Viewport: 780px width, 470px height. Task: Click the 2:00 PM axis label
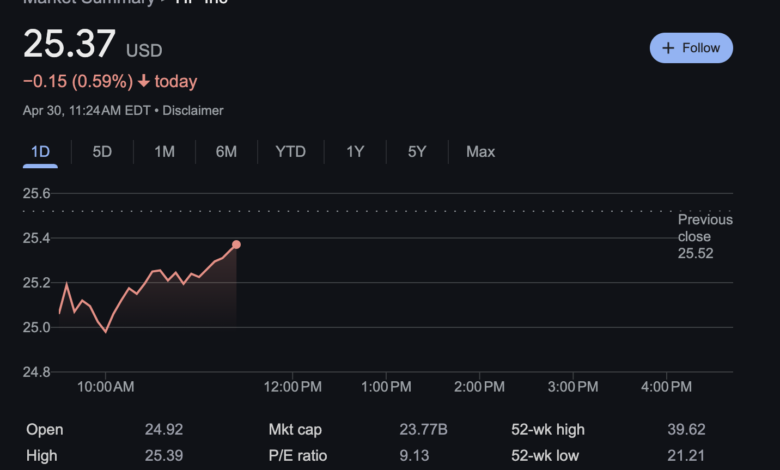[x=479, y=386]
